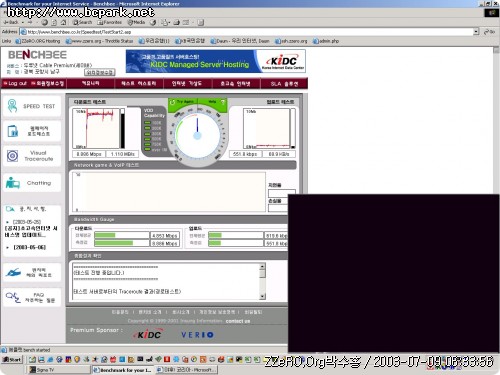Click the first quick launch icon after Start
Screen dimensions: 500x375
32,359
